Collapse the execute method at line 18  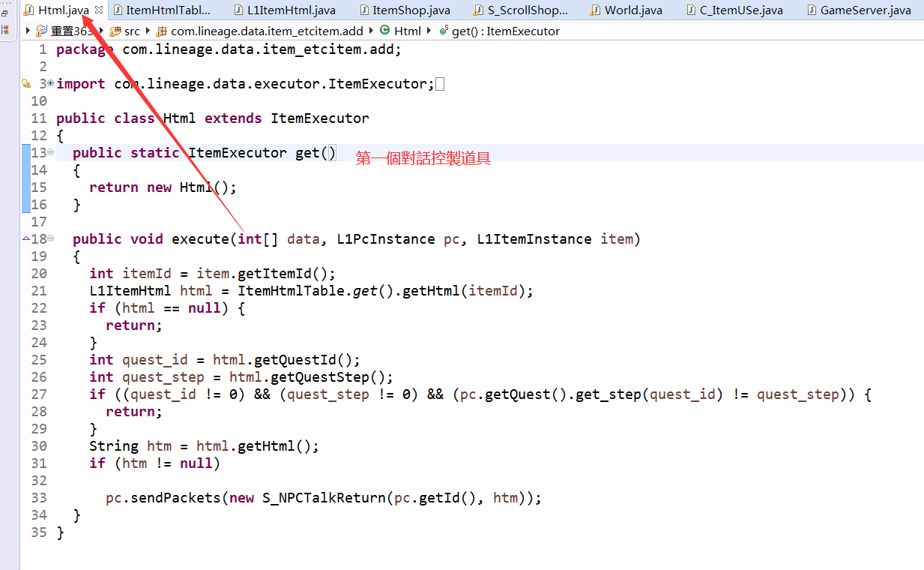(50, 238)
